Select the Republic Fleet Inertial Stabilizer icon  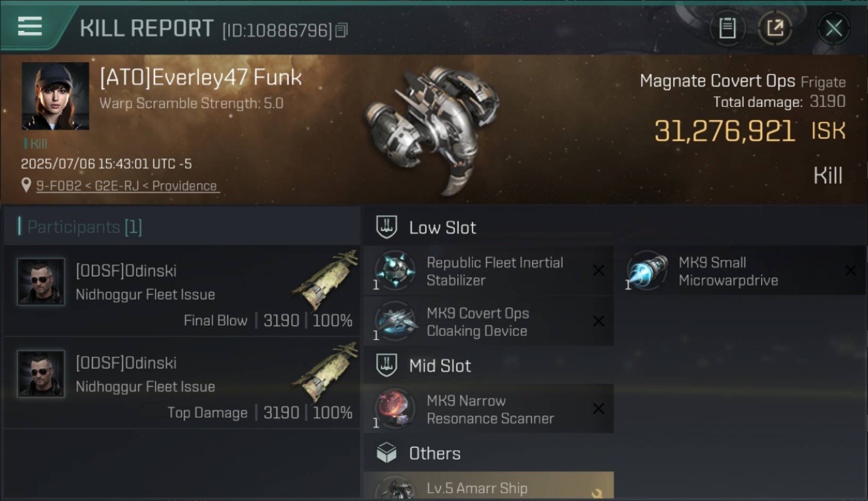(x=395, y=271)
